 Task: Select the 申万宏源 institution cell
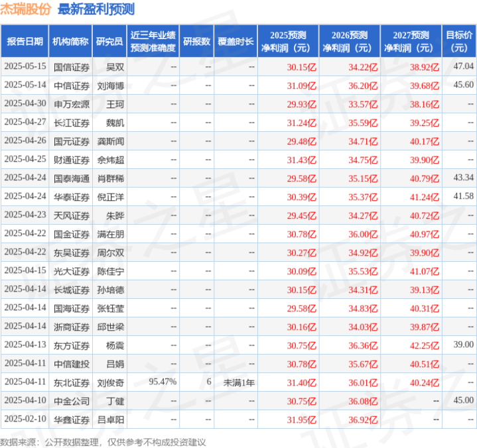click(x=72, y=104)
